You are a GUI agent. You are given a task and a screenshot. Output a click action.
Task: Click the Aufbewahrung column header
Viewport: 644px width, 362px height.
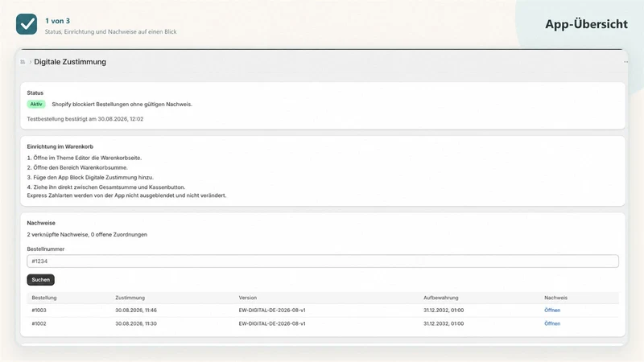tap(441, 298)
